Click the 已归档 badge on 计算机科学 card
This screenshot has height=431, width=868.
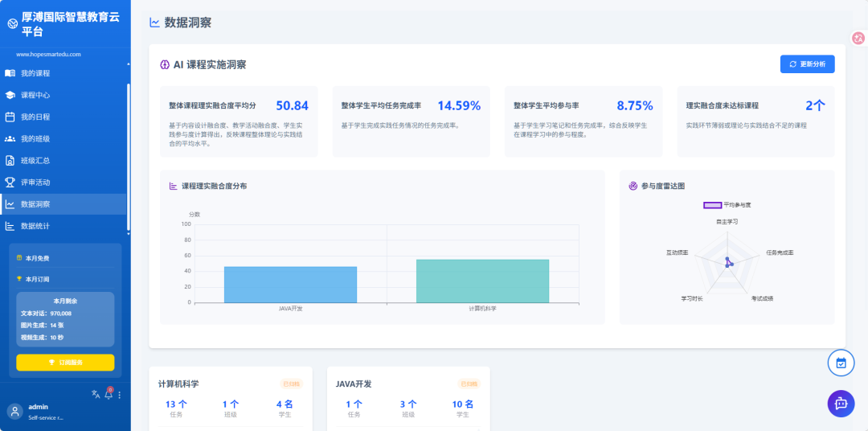[291, 384]
